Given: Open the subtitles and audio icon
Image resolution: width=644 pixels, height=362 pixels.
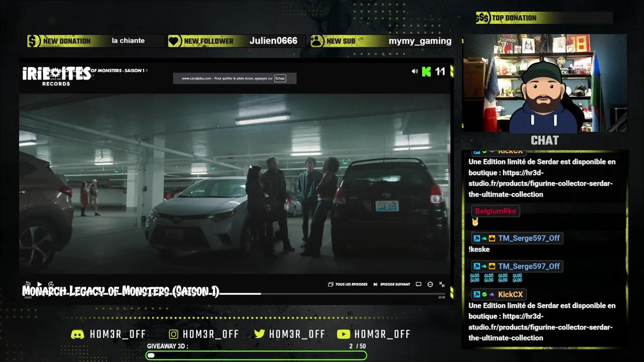Looking at the screenshot, I should pyautogui.click(x=418, y=284).
